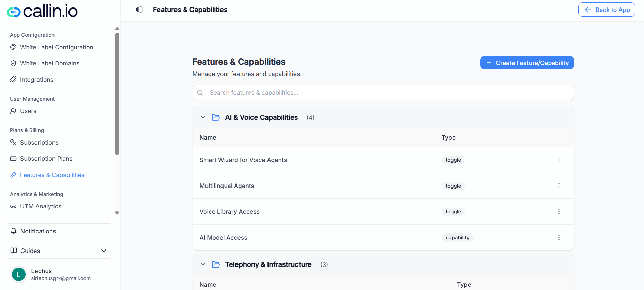The image size is (644, 290).
Task: Click sidebar scroll down arrow
Action: 117,213
